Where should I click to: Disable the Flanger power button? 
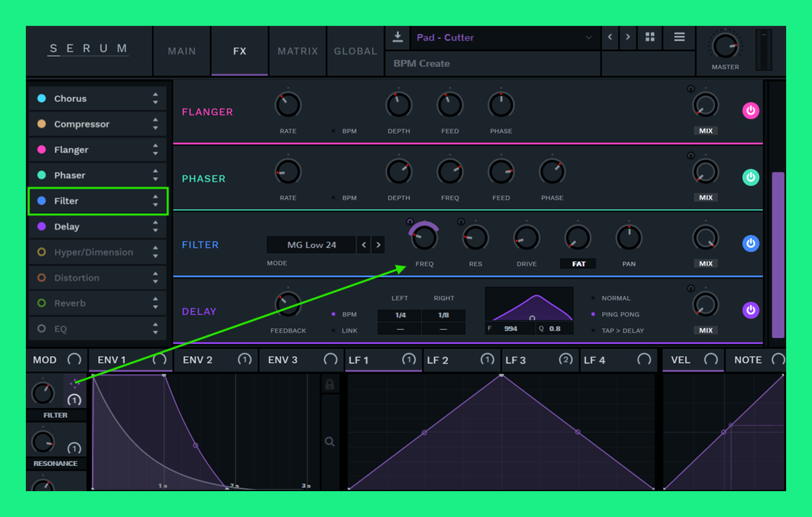tap(750, 111)
